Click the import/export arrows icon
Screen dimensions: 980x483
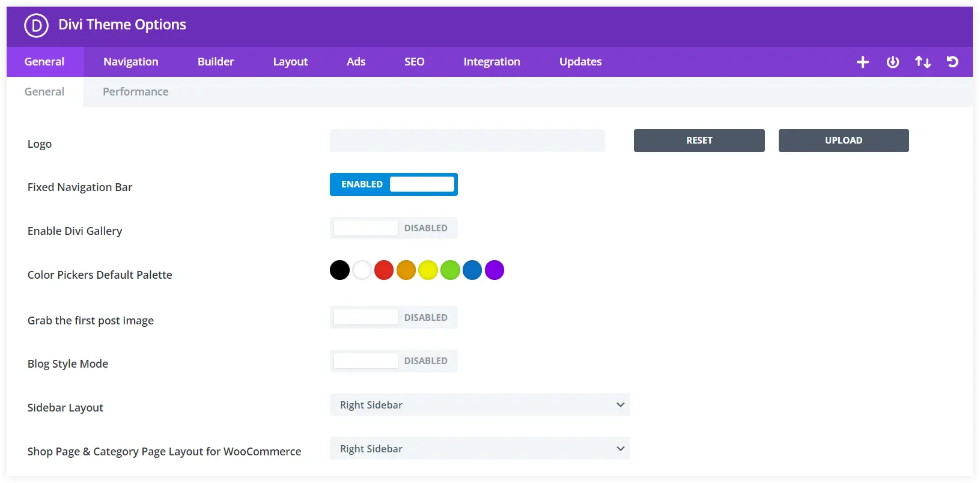click(x=923, y=62)
